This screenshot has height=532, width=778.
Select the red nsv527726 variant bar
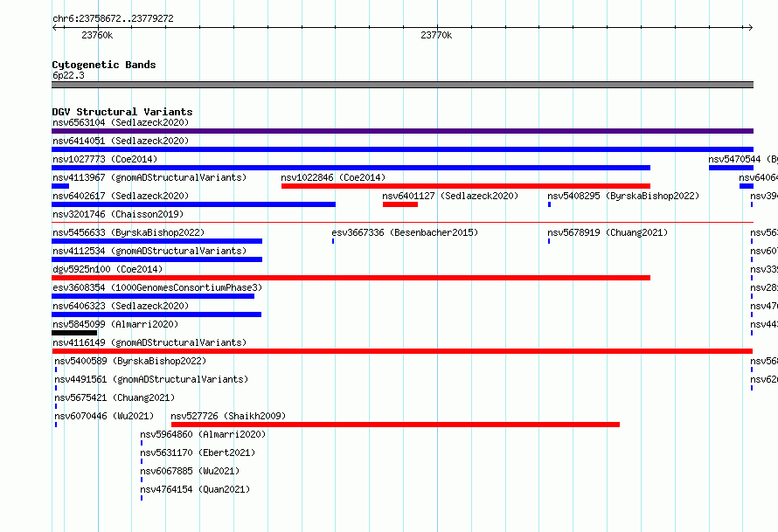pyautogui.click(x=395, y=425)
